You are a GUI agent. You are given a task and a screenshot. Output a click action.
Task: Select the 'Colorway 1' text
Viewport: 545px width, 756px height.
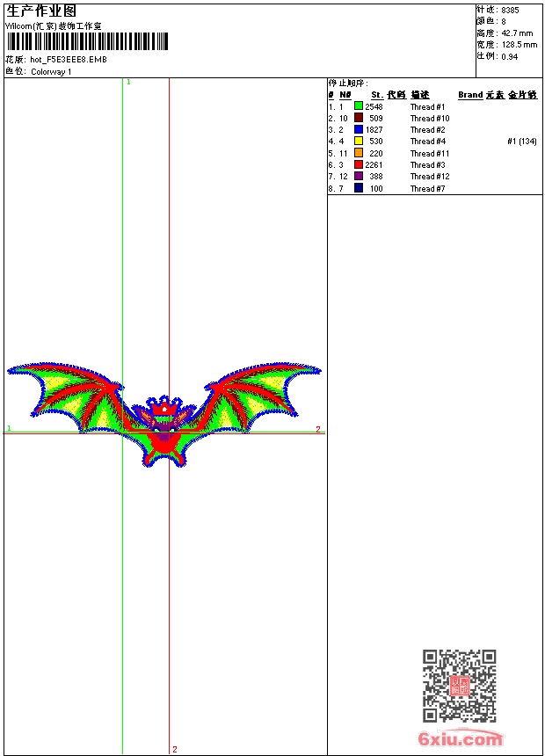pyautogui.click(x=51, y=72)
